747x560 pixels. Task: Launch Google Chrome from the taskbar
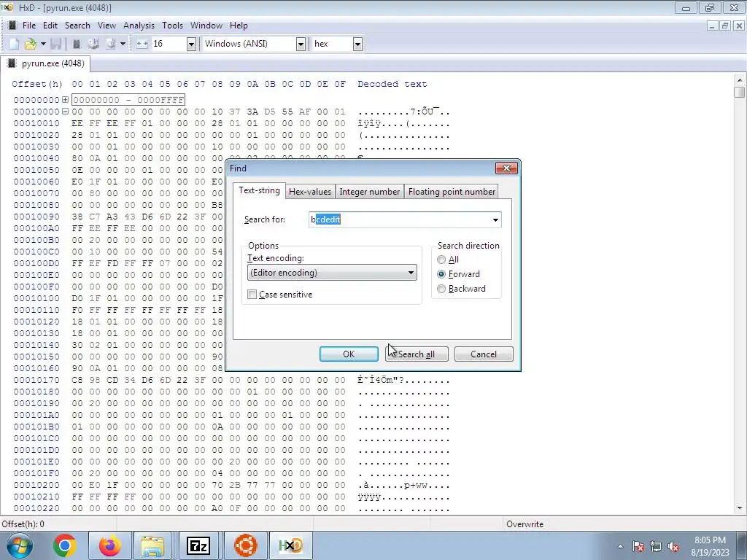(x=65, y=545)
